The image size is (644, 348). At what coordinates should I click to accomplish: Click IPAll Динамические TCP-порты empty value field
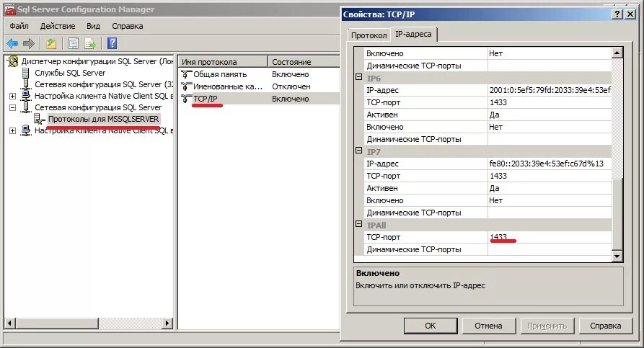(x=550, y=249)
